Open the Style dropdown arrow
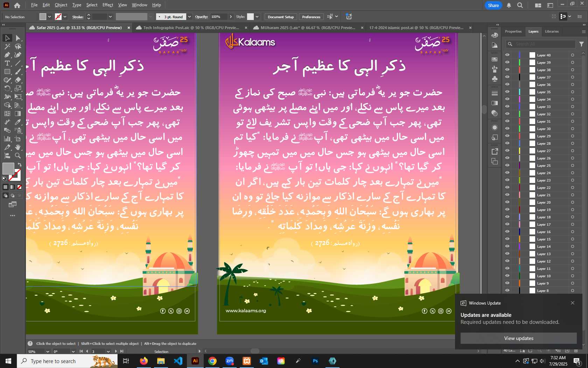Screen dimensions: 588x368 pos(257,17)
